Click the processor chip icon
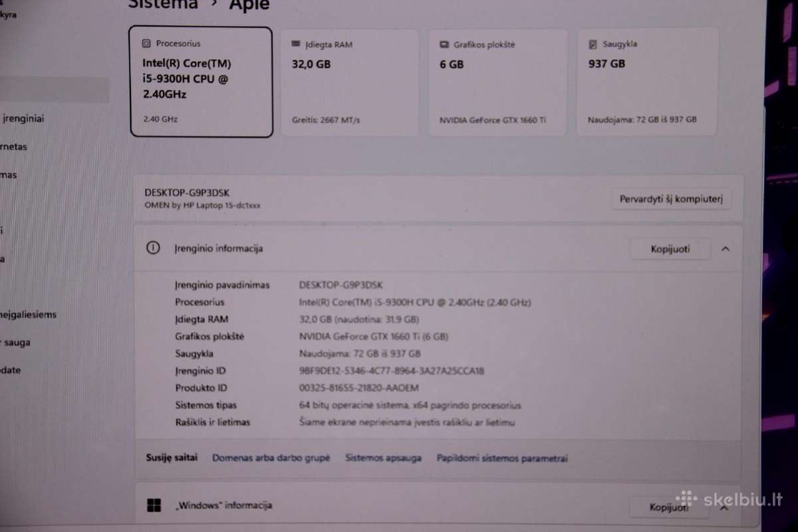Screen dimensions: 798x532 pos(146,44)
